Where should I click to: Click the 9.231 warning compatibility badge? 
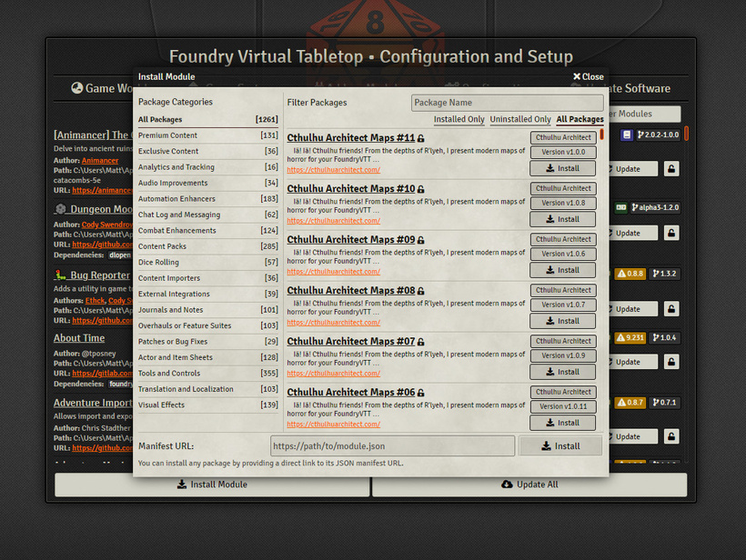pyautogui.click(x=630, y=338)
